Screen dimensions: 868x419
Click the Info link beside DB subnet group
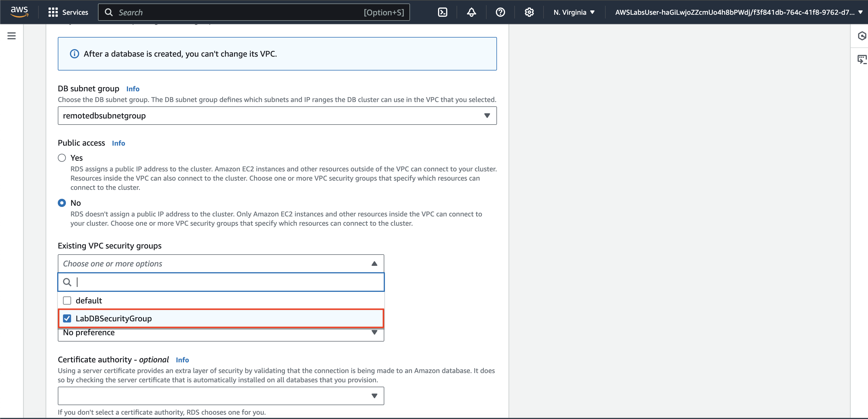click(x=133, y=89)
